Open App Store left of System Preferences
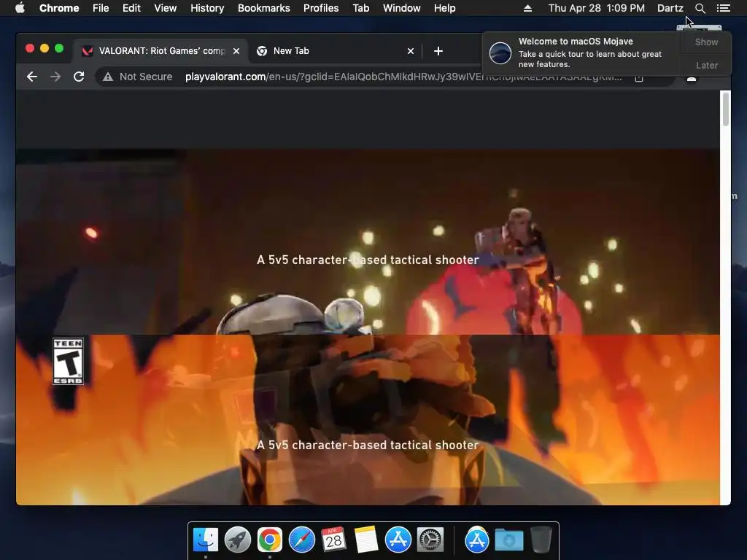Image resolution: width=747 pixels, height=560 pixels. click(398, 540)
